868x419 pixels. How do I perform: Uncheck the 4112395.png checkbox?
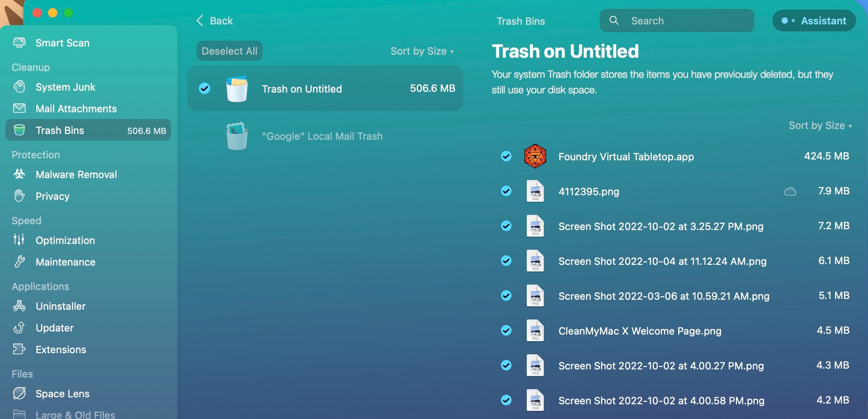click(x=506, y=191)
